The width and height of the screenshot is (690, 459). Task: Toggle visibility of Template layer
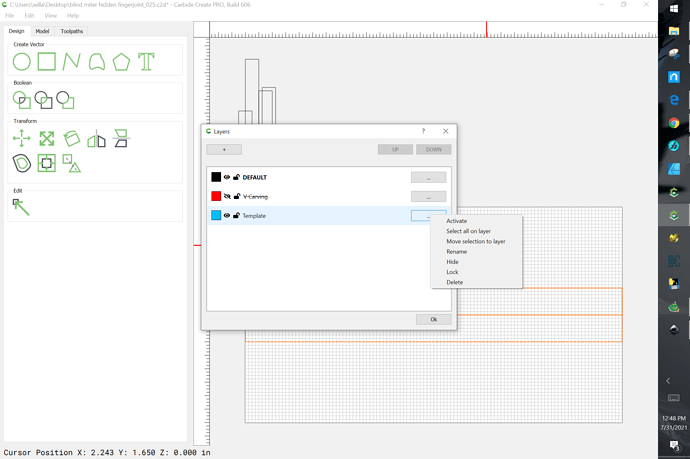pyautogui.click(x=227, y=216)
